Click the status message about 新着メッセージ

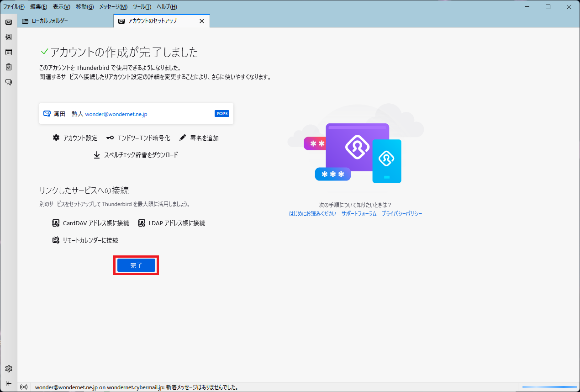(137, 387)
